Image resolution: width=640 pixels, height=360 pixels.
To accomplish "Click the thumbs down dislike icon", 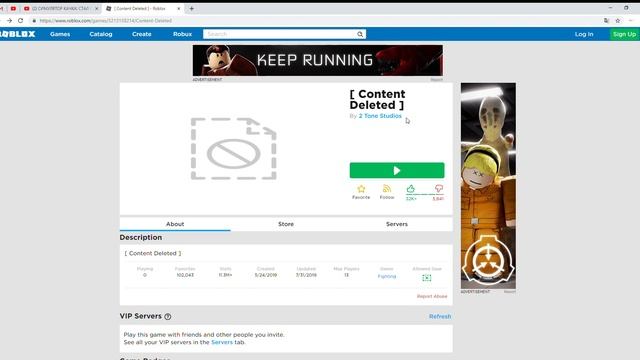I will 439,188.
